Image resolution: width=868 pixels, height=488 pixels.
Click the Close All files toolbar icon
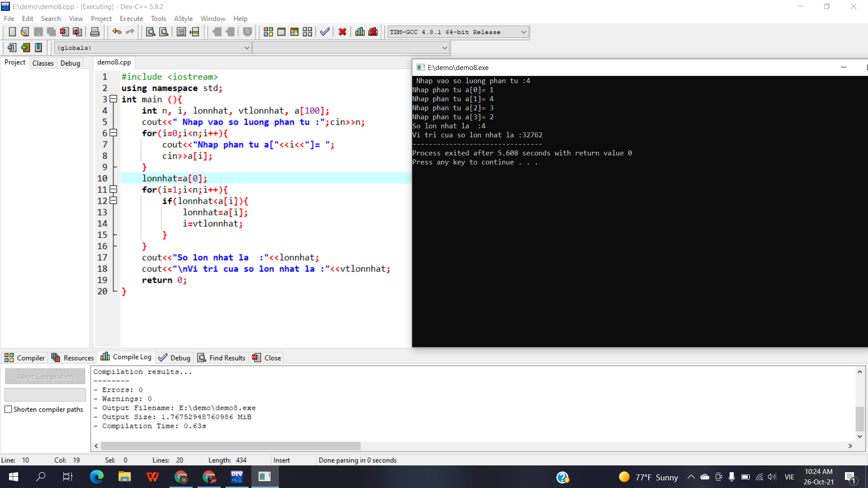pyautogui.click(x=77, y=32)
